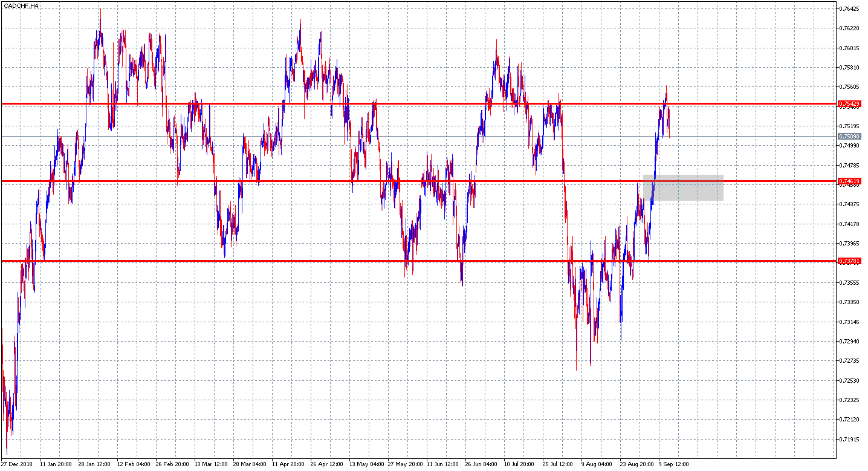Click the 13 Mar 12:00 time label

click(211, 465)
